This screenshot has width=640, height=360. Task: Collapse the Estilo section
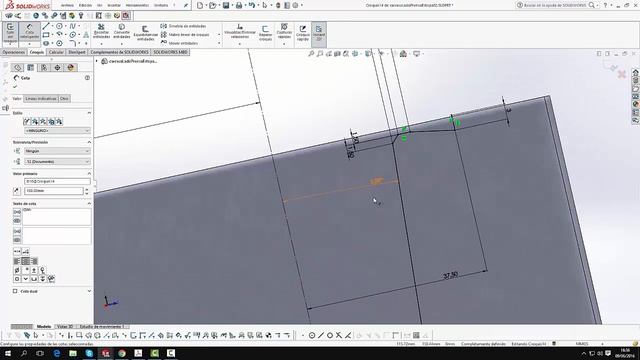click(x=89, y=113)
